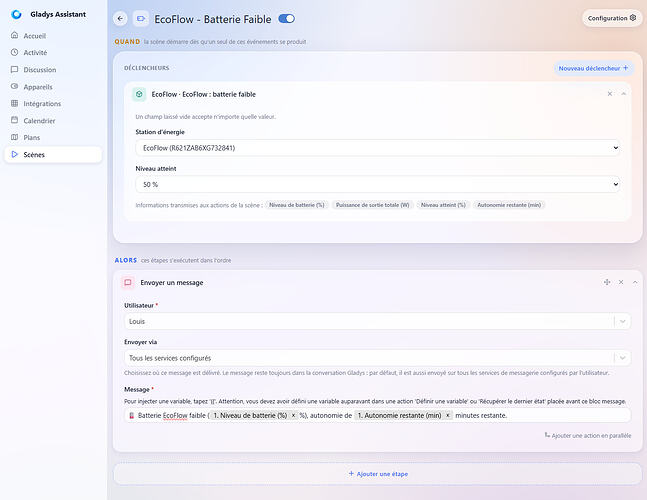The width and height of the screenshot is (647, 500).
Task: Select Scènes in the sidebar
Action: click(53, 154)
